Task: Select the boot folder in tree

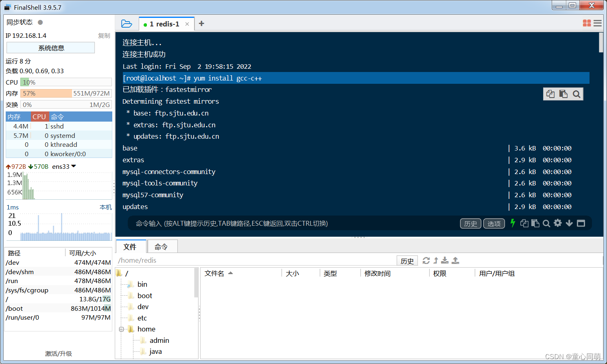Action: 145,296
